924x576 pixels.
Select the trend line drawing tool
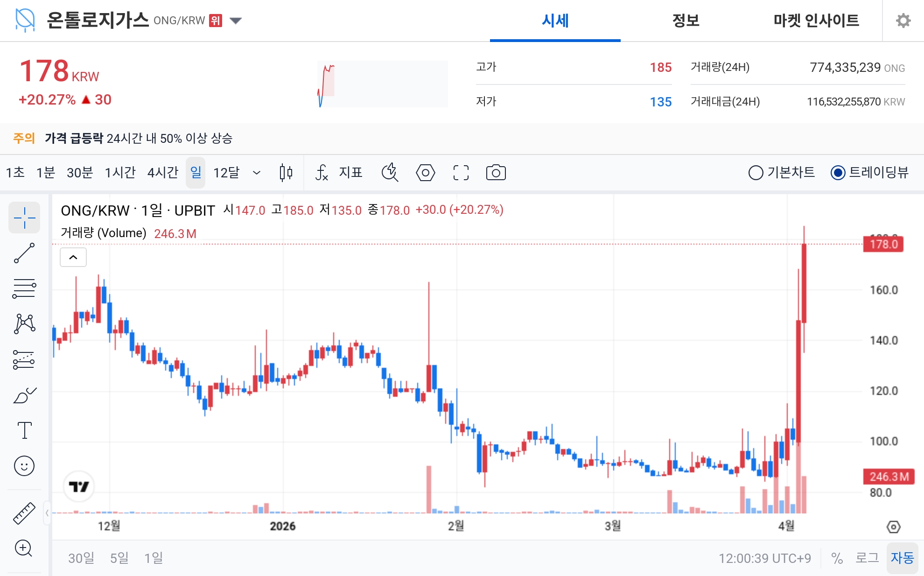point(24,253)
